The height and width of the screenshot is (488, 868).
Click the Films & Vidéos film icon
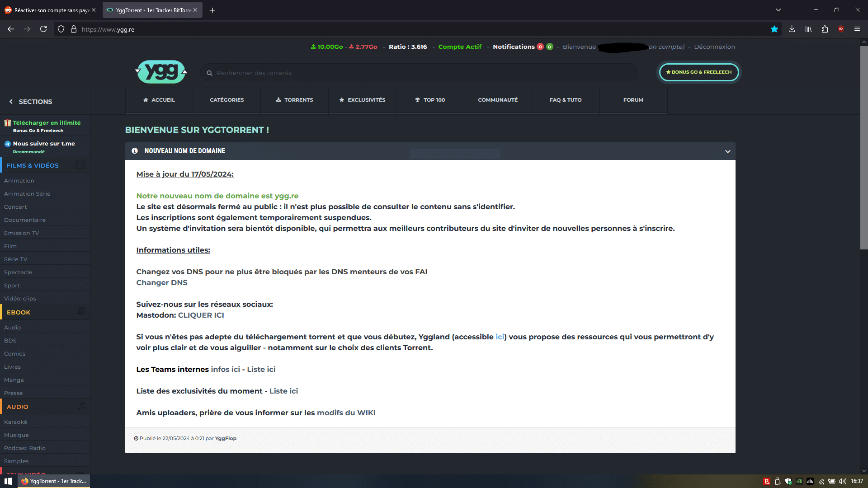[80, 165]
